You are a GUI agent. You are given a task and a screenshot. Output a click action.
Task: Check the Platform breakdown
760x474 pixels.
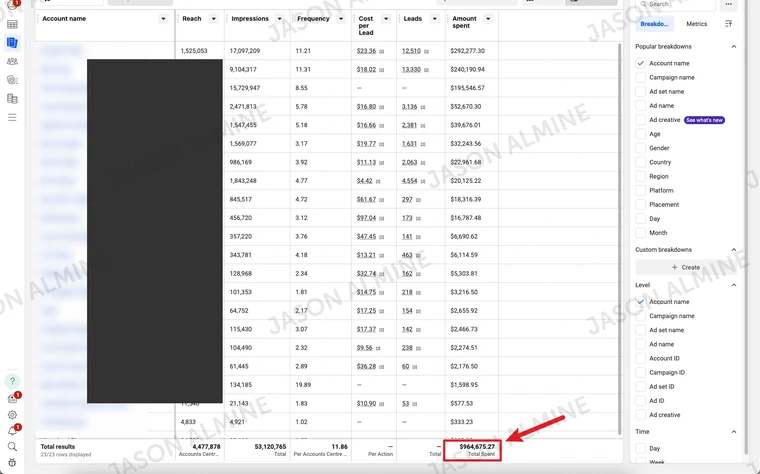(641, 190)
